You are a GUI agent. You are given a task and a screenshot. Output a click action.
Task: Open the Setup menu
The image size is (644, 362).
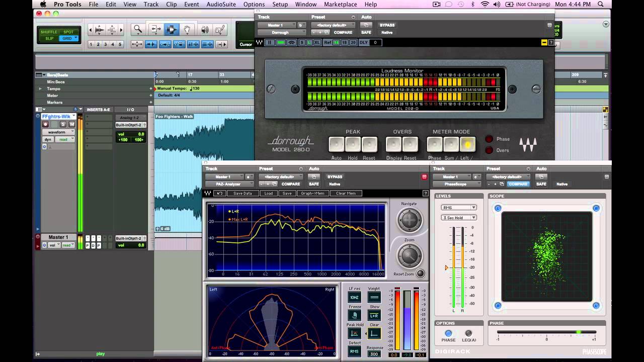point(280,4)
